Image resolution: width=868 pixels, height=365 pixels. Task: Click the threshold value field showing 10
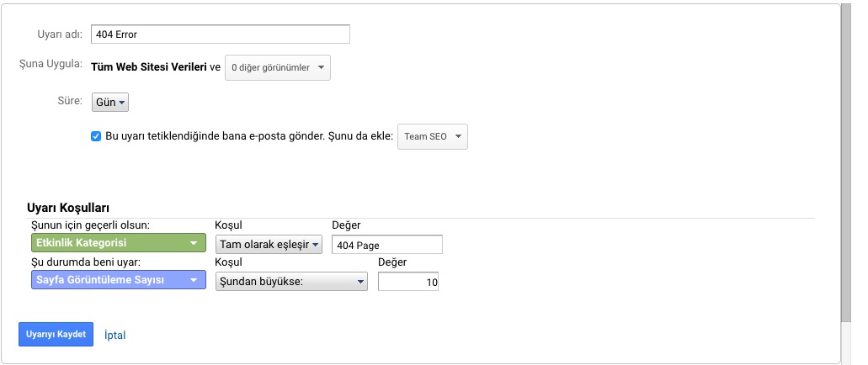click(x=408, y=282)
